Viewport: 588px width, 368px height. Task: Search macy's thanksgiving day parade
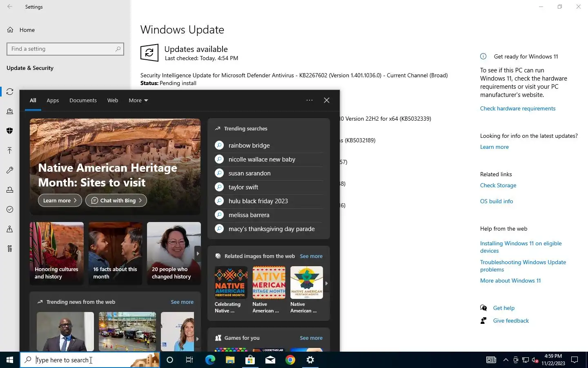click(269, 229)
